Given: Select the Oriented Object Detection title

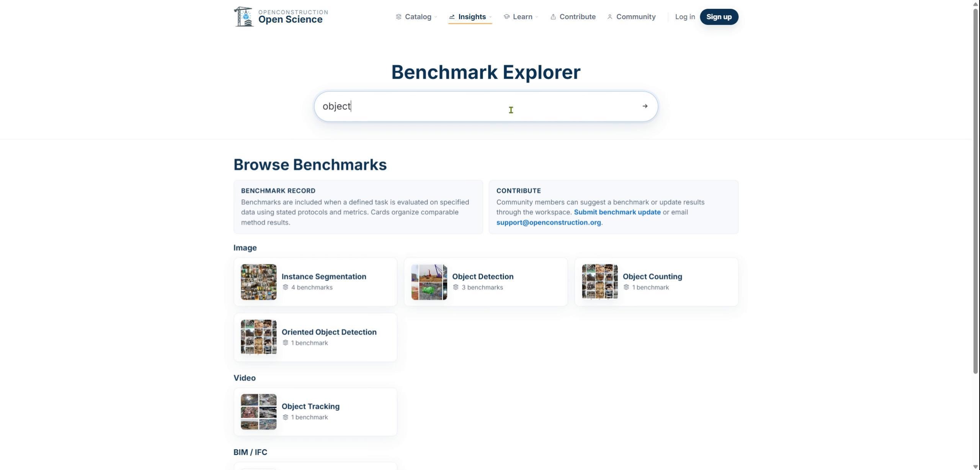Looking at the screenshot, I should point(329,332).
